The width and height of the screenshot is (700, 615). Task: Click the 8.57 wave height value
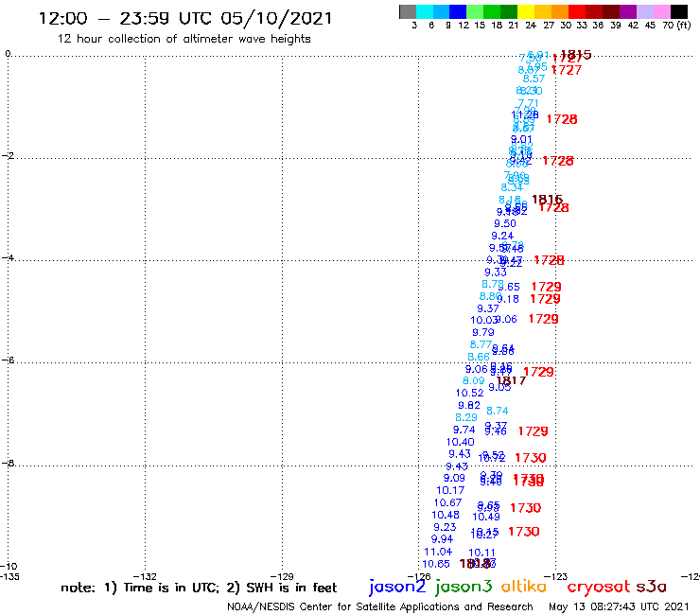tap(534, 79)
